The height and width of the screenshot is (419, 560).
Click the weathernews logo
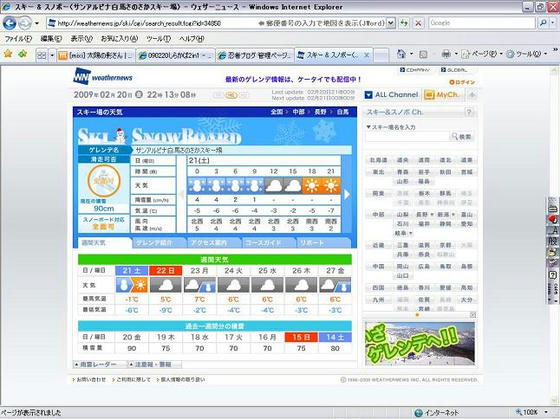102,76
